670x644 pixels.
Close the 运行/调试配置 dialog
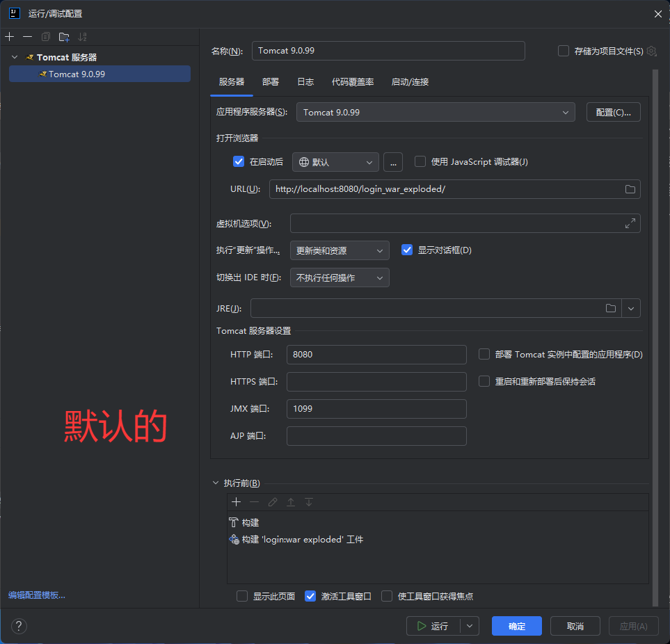click(x=658, y=14)
